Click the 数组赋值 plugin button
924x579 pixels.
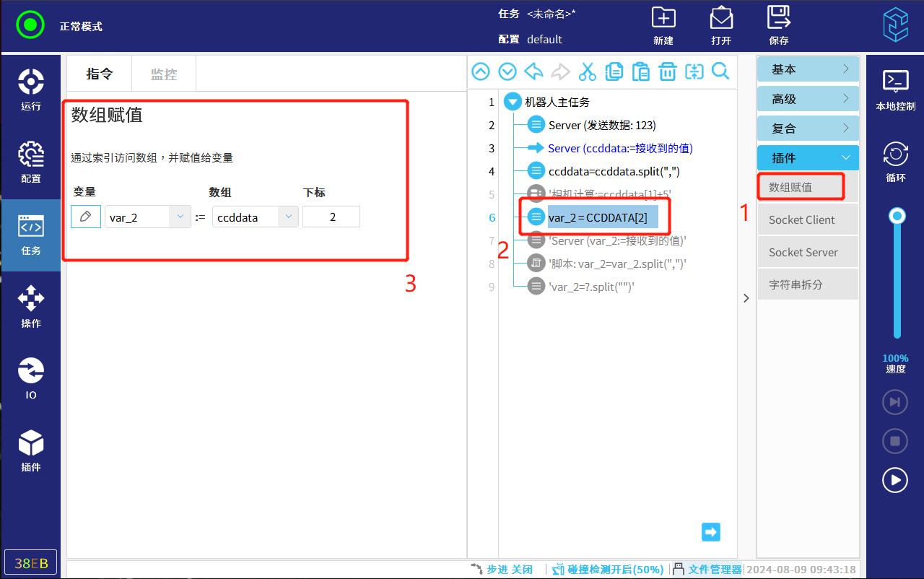tap(801, 187)
